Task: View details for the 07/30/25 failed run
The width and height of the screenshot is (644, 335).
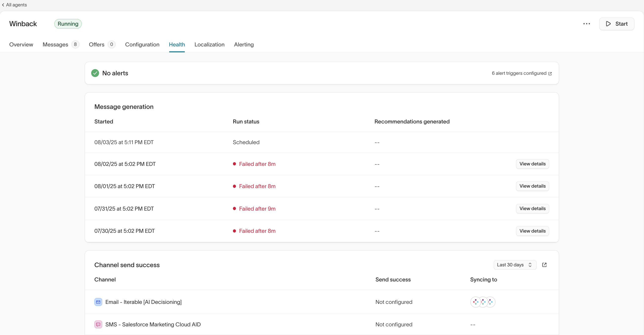Action: 532,231
